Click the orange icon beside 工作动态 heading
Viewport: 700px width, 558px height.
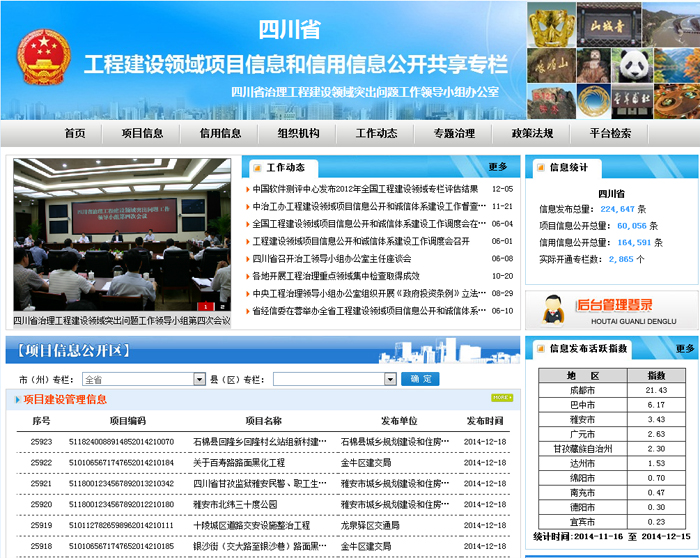(257, 168)
